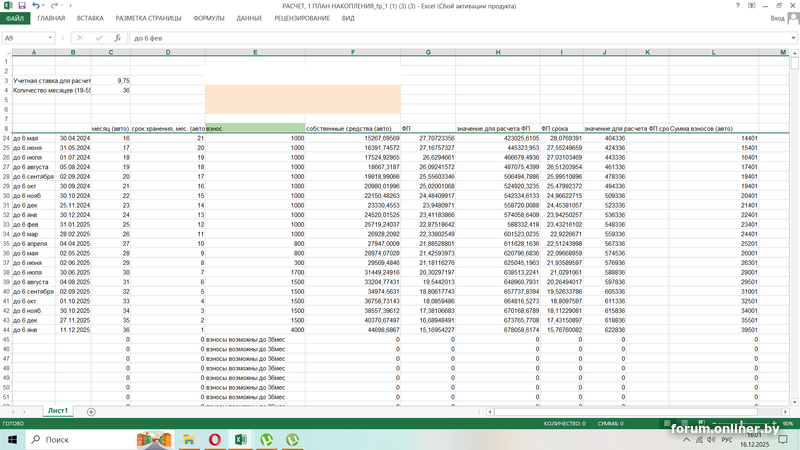The image size is (800, 450).
Task: Open the ФАЙЛ tab
Action: [14, 18]
